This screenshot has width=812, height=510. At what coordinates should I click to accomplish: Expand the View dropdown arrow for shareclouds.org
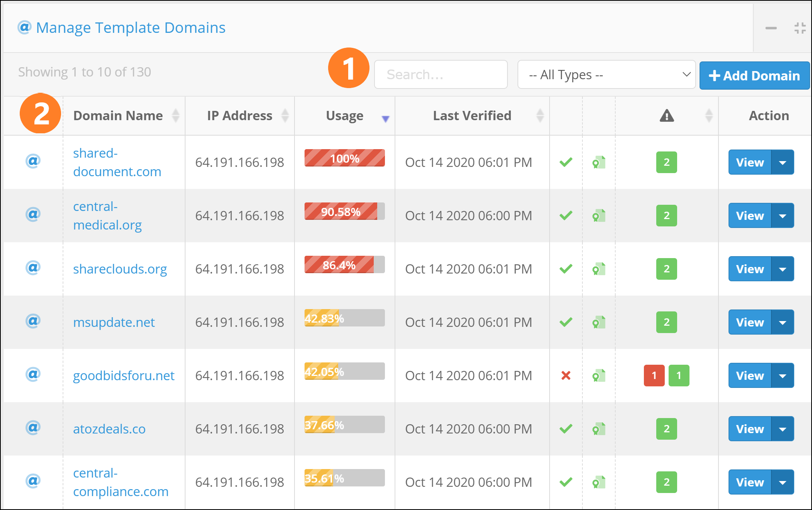point(783,269)
